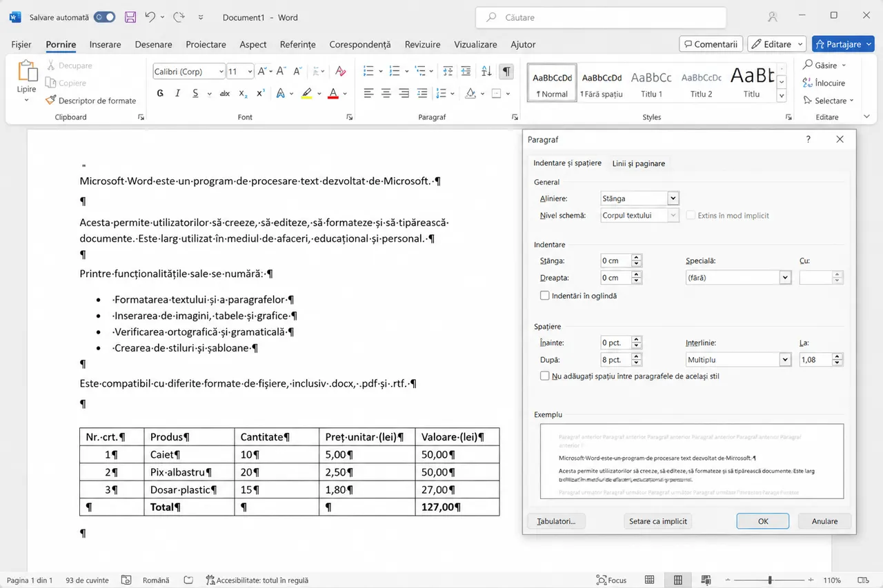Open the Aliniere dropdown
This screenshot has height=588, width=883.
tap(673, 199)
